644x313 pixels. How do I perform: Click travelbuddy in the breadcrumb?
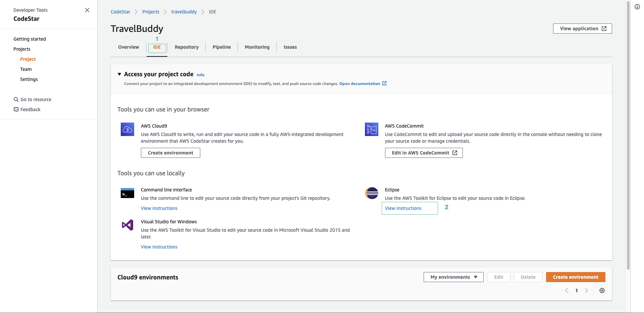[184, 12]
